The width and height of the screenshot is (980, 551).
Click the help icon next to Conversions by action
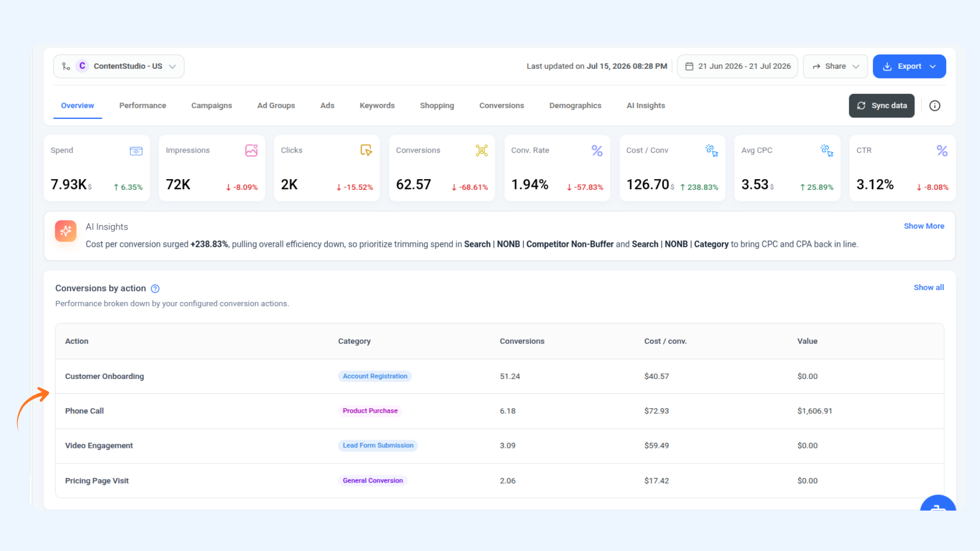155,289
